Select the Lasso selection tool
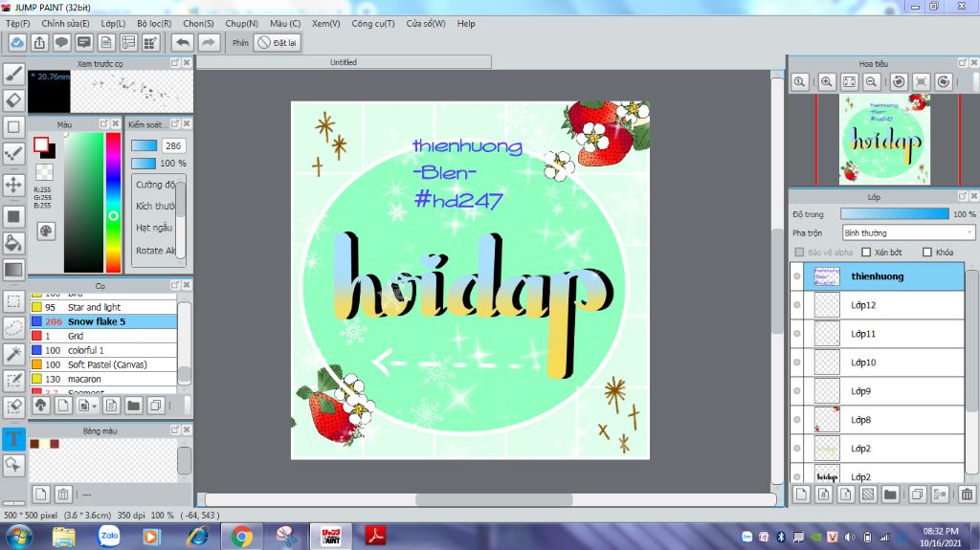 (x=13, y=327)
